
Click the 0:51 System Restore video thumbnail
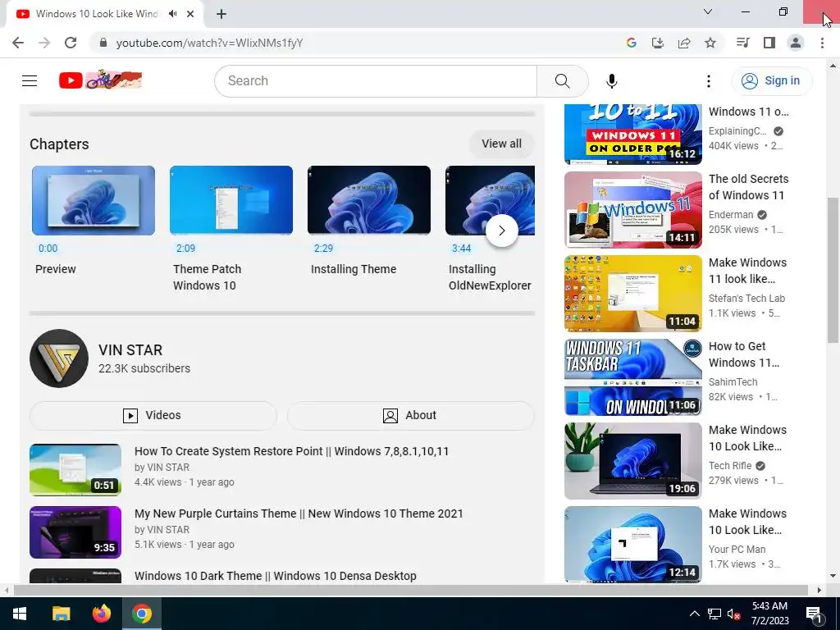tap(75, 470)
